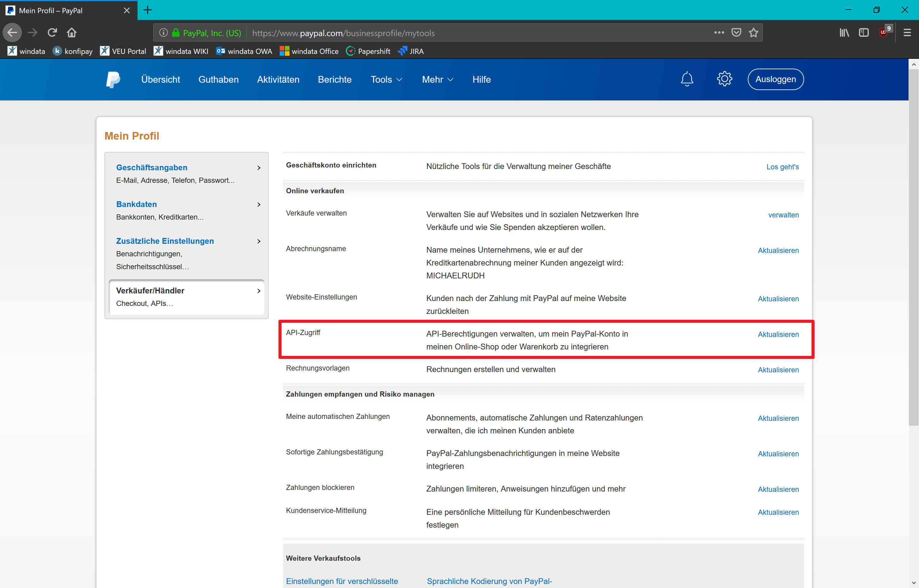Click Aktualisieren for API-Zugriff
Viewport: 919px width, 588px height.
coord(778,334)
